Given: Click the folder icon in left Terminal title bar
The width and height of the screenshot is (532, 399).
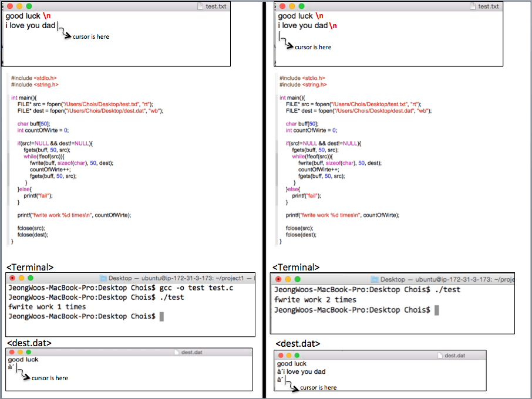Looking at the screenshot, I should pyautogui.click(x=103, y=278).
